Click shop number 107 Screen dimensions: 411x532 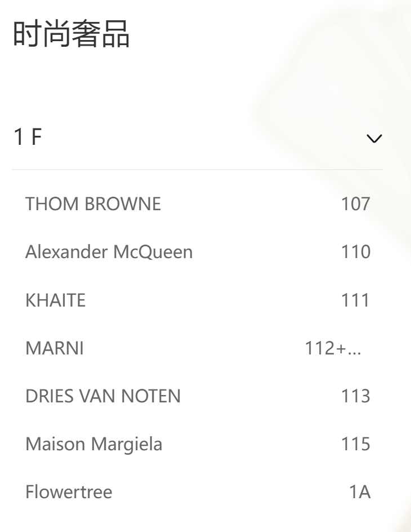coord(355,203)
